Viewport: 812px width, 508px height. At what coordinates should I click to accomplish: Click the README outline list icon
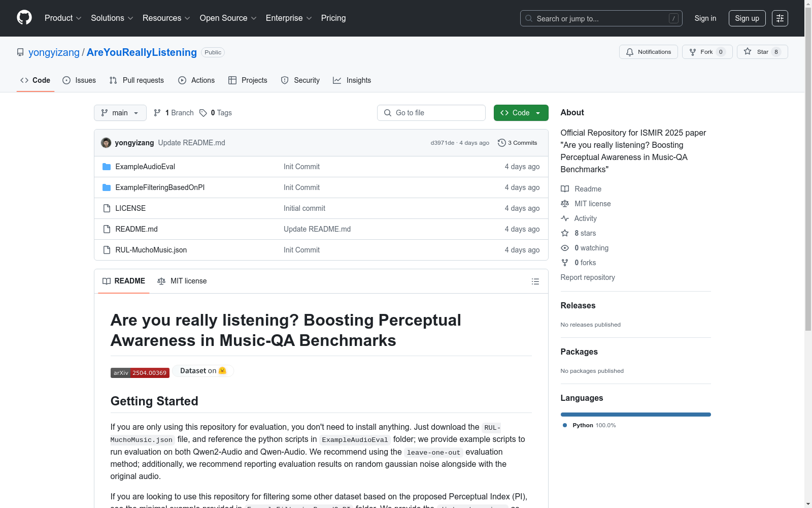[535, 281]
